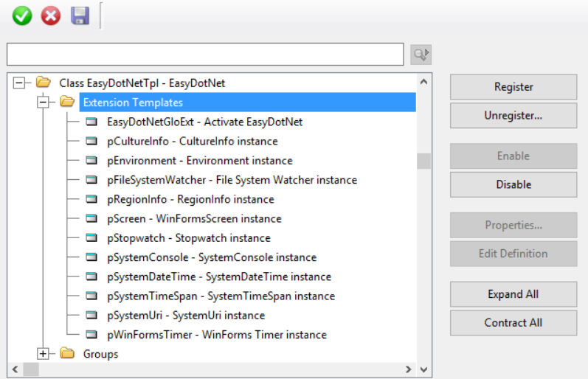Click horizontal scrollbar right arrow
Screen dimensions: 588x379
(x=409, y=369)
